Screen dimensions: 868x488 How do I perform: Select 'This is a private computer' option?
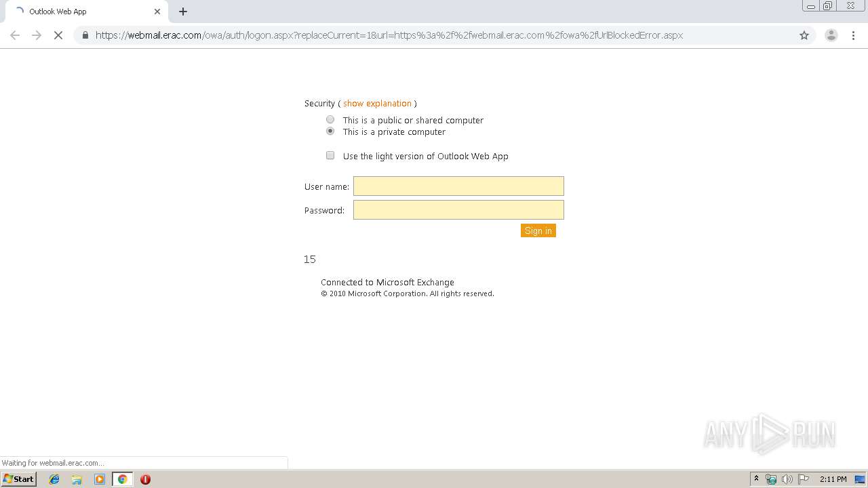330,131
